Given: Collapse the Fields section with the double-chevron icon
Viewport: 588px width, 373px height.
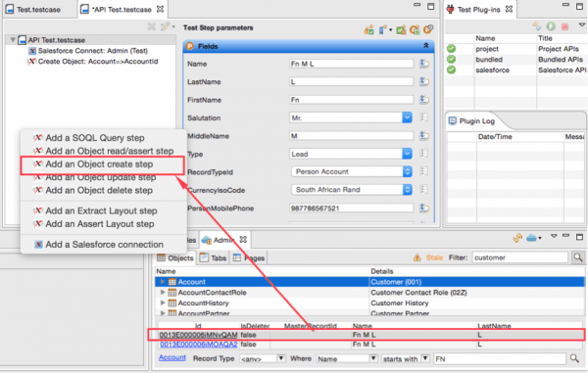Looking at the screenshot, I should click(426, 46).
